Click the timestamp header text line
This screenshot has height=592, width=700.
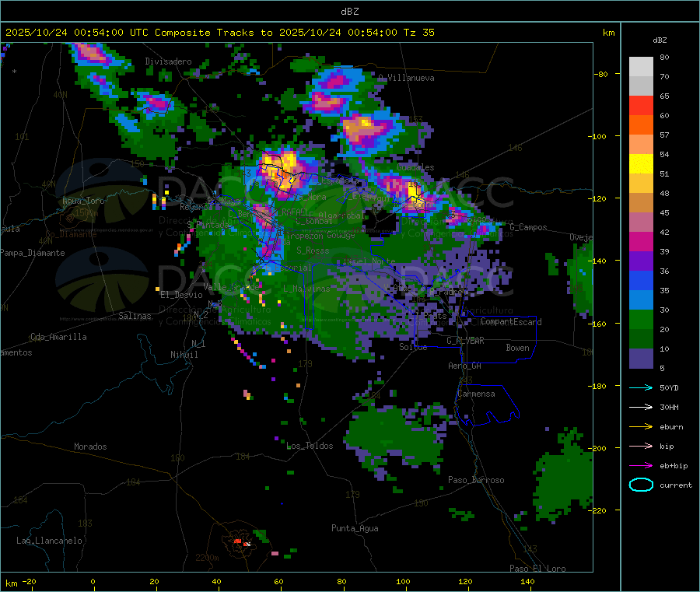click(x=219, y=33)
